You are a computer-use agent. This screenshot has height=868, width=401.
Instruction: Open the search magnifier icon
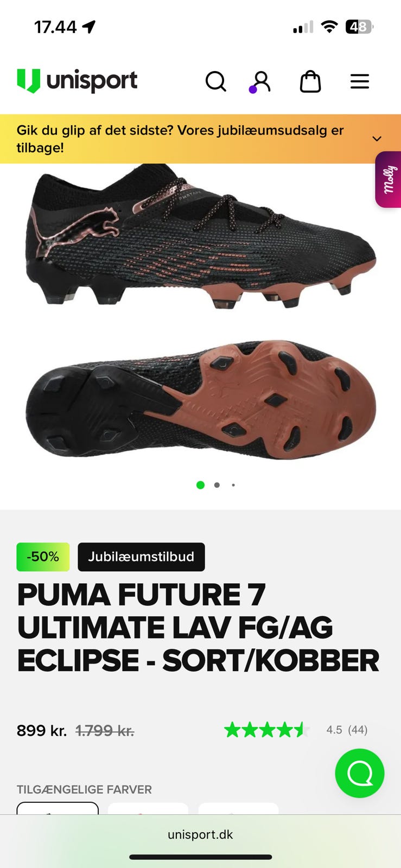[x=215, y=82]
